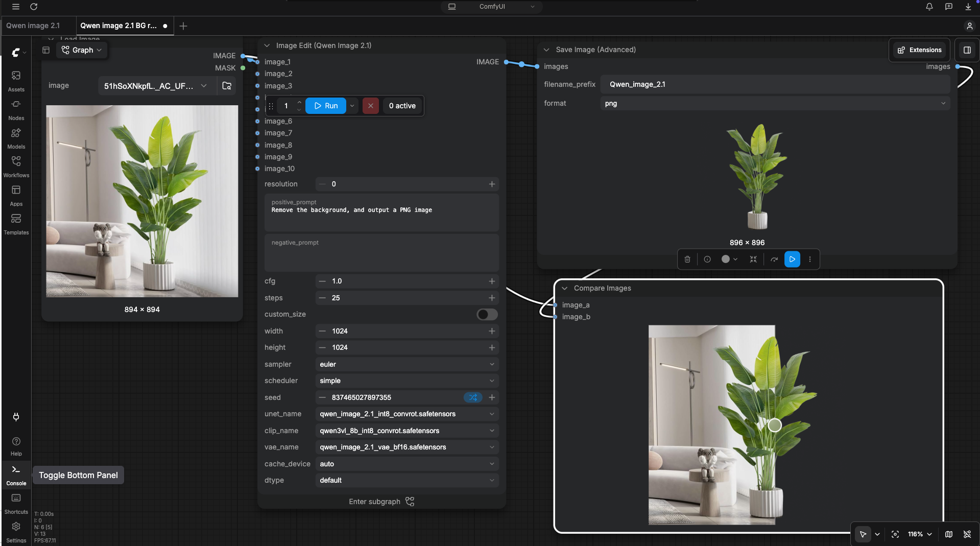
Task: Open the main hamburger menu
Action: pos(16,7)
